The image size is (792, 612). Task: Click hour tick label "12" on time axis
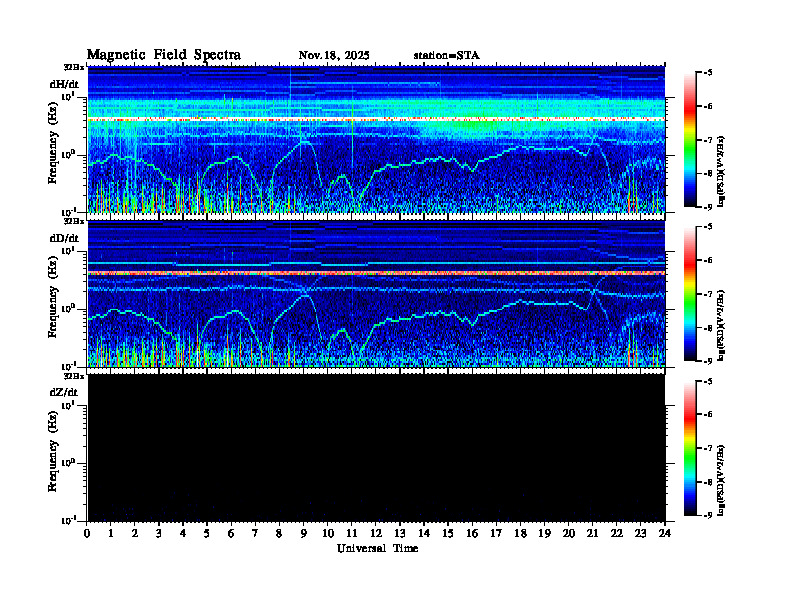376,534
